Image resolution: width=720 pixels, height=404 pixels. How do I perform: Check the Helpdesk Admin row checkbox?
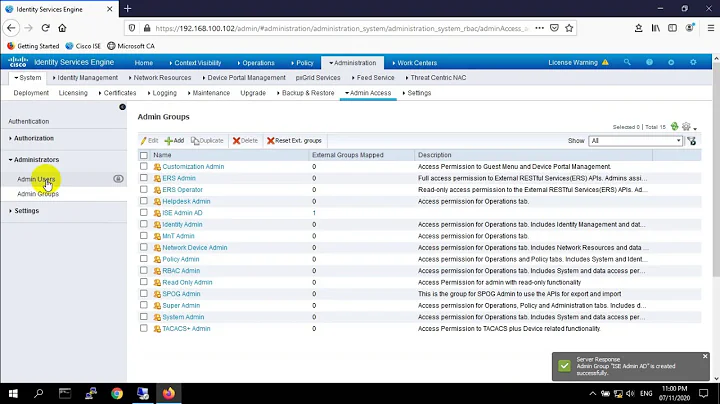pos(144,201)
